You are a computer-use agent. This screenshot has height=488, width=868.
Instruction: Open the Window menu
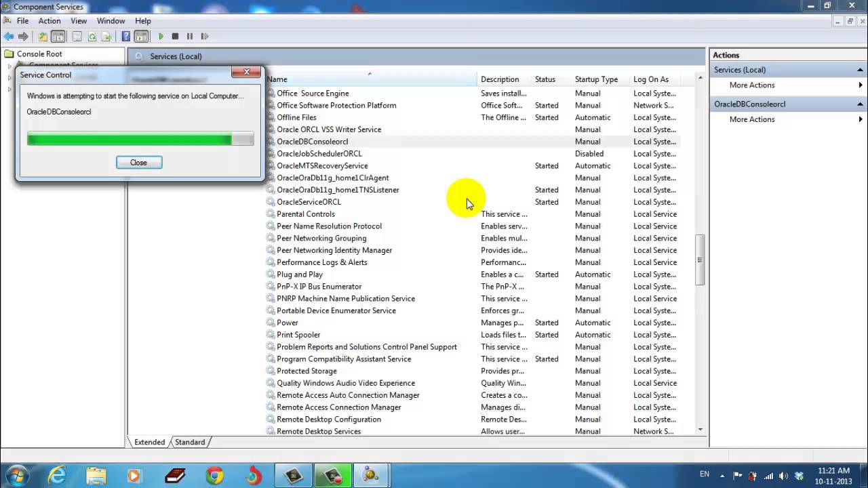(111, 21)
